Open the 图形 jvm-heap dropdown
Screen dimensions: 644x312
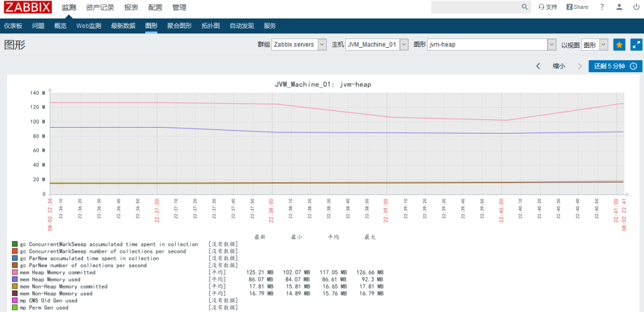pyautogui.click(x=491, y=44)
